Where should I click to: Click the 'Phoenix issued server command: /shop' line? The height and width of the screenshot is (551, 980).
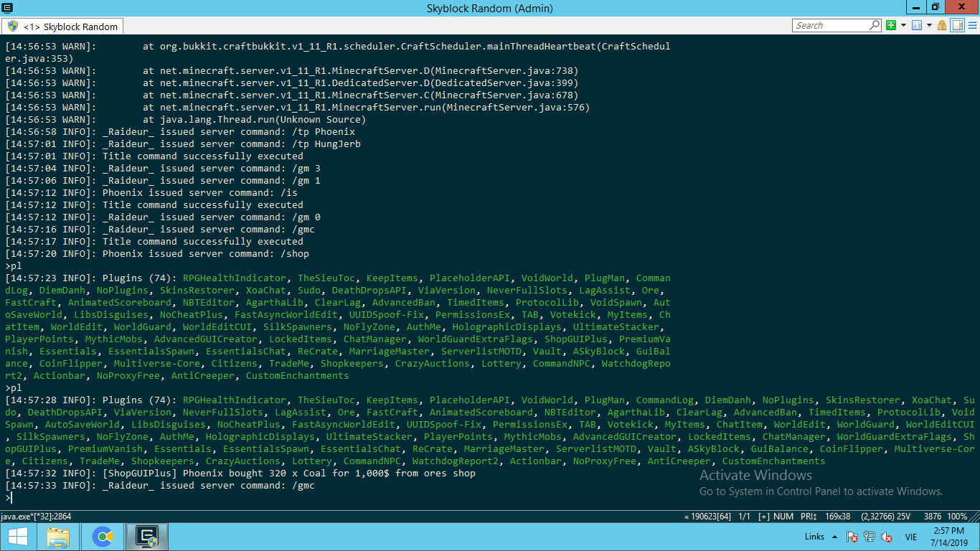[x=156, y=254]
